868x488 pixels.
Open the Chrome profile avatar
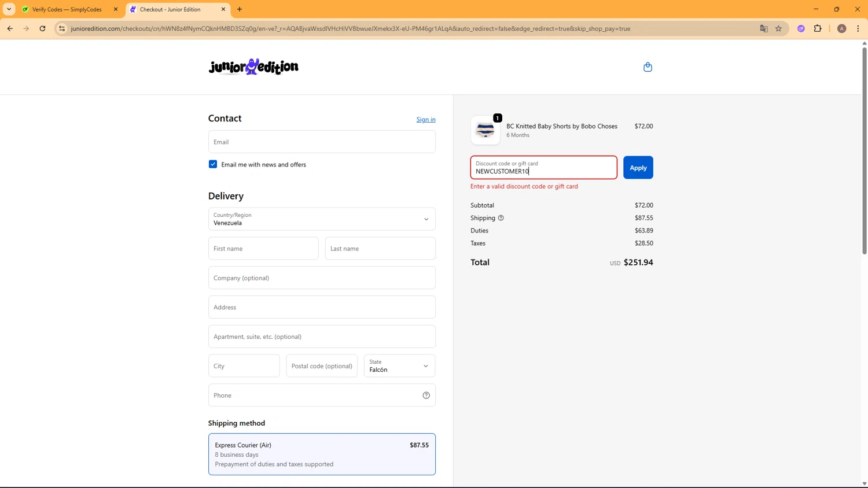tap(842, 28)
